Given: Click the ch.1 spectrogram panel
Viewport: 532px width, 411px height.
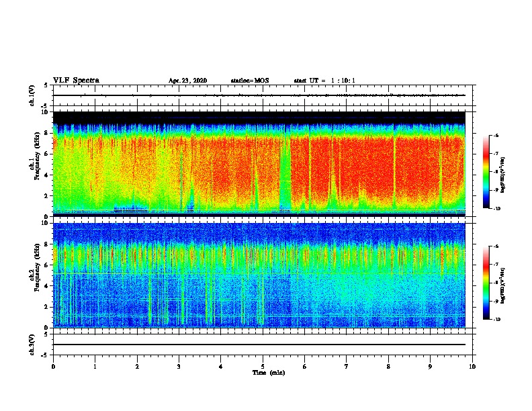Looking at the screenshot, I should (x=259, y=164).
